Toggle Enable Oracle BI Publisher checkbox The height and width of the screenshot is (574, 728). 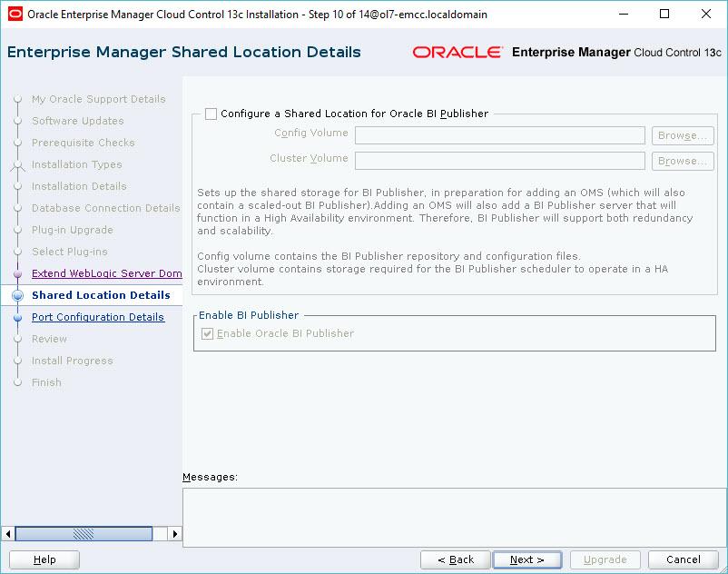coord(207,333)
